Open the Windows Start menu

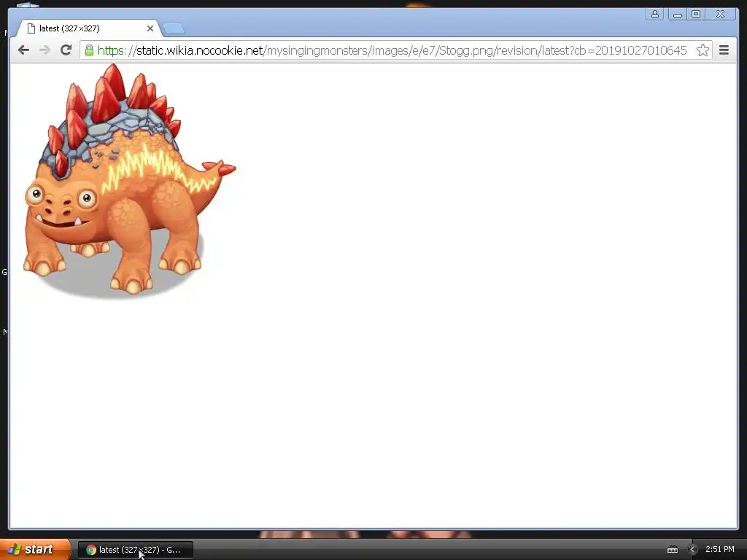[x=34, y=550]
